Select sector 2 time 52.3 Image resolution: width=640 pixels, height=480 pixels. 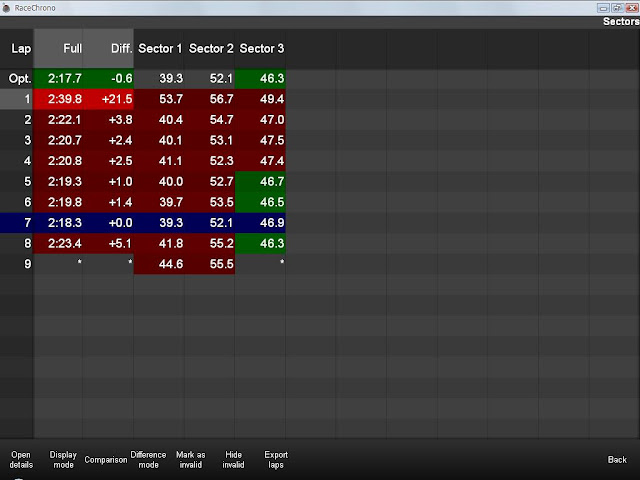click(210, 161)
